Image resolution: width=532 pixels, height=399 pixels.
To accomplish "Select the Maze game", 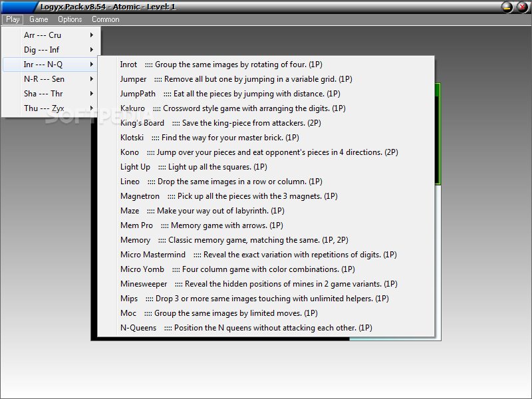I will [266, 210].
